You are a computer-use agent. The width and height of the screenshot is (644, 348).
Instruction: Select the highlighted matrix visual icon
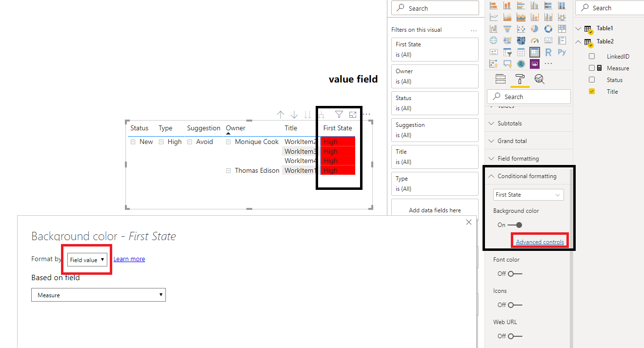pos(535,52)
